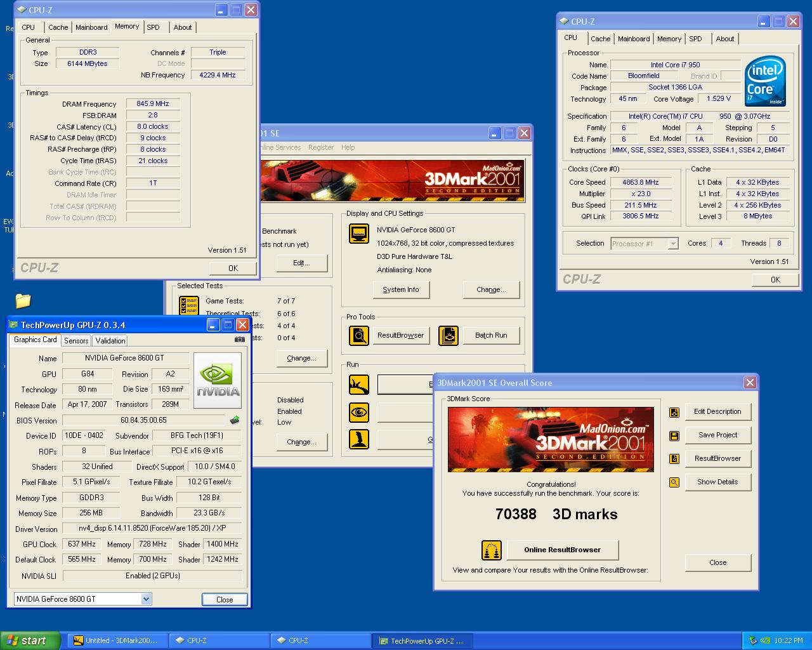Click the Save Project button
This screenshot has width=812, height=650.
coord(717,435)
